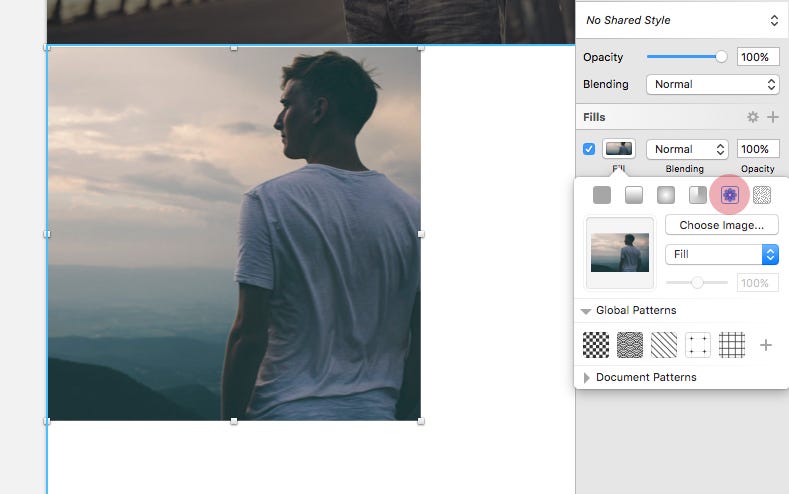Open the Fills settings gear
The height and width of the screenshot is (494, 789).
tap(752, 117)
